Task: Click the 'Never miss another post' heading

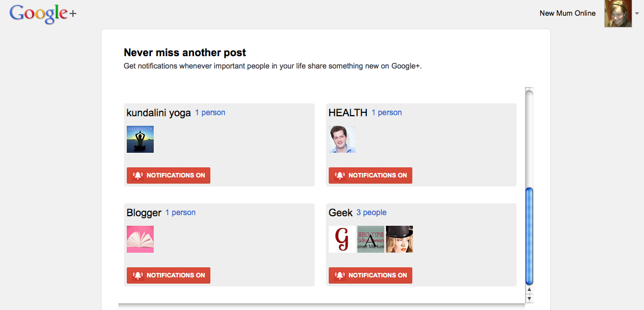Action: pyautogui.click(x=185, y=53)
